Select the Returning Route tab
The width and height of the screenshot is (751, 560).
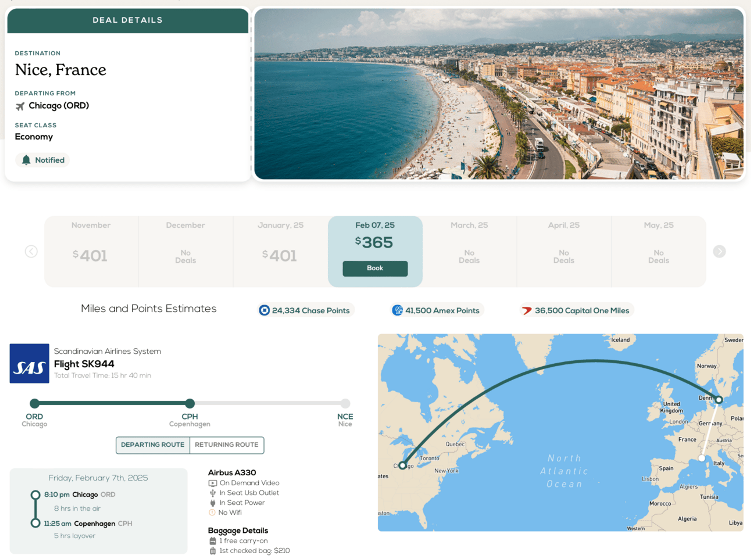click(227, 445)
